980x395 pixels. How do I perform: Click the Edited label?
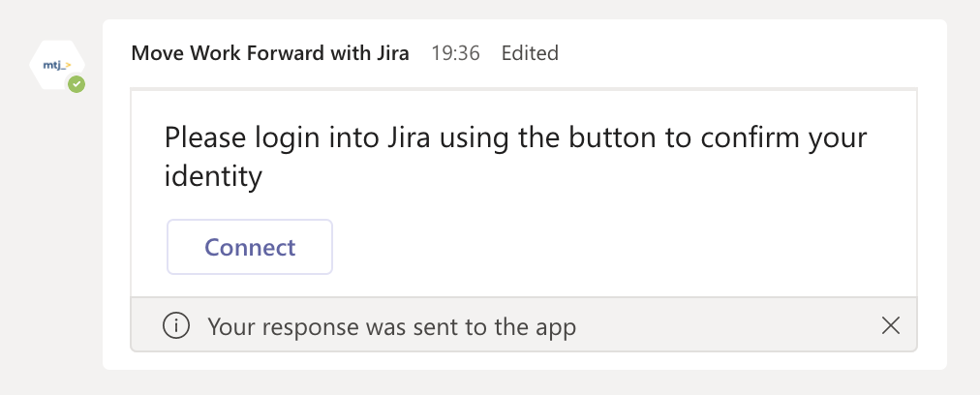tap(530, 53)
